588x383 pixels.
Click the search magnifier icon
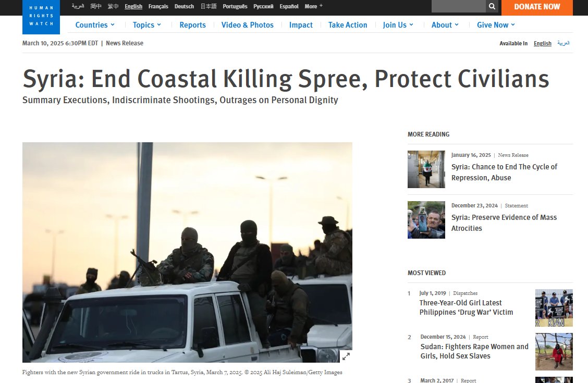click(492, 6)
